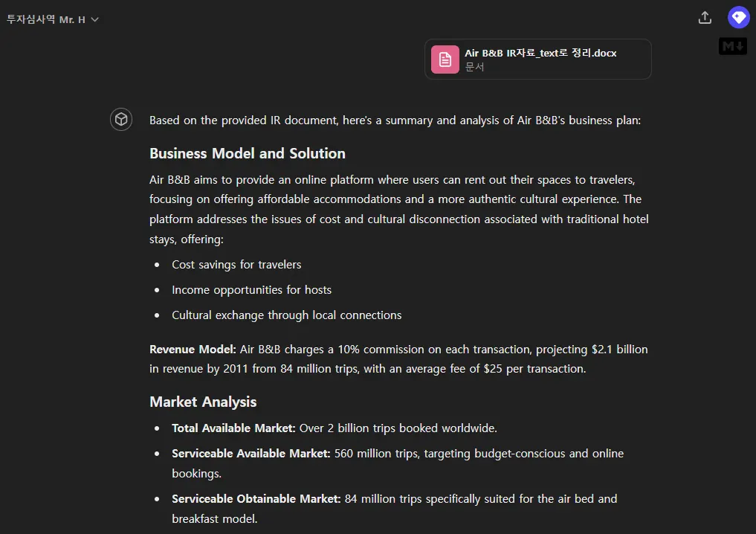
Task: Expand the chevron beside 투자심사역 Mr. H
Action: pyautogui.click(x=95, y=19)
